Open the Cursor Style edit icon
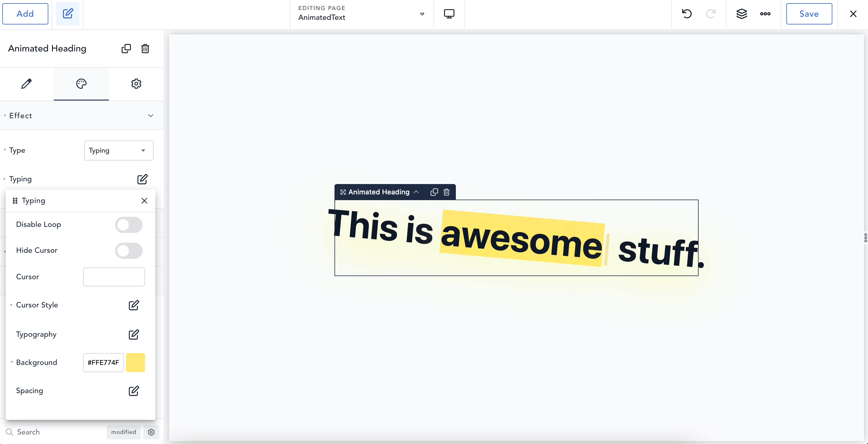The image size is (868, 444). [x=134, y=305]
